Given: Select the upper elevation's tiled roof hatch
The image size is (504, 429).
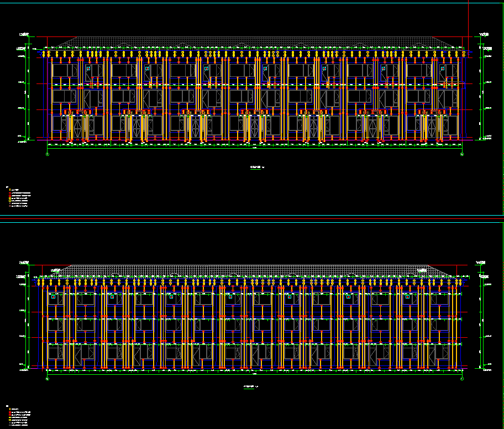Looking at the screenshot, I should coord(254,42).
